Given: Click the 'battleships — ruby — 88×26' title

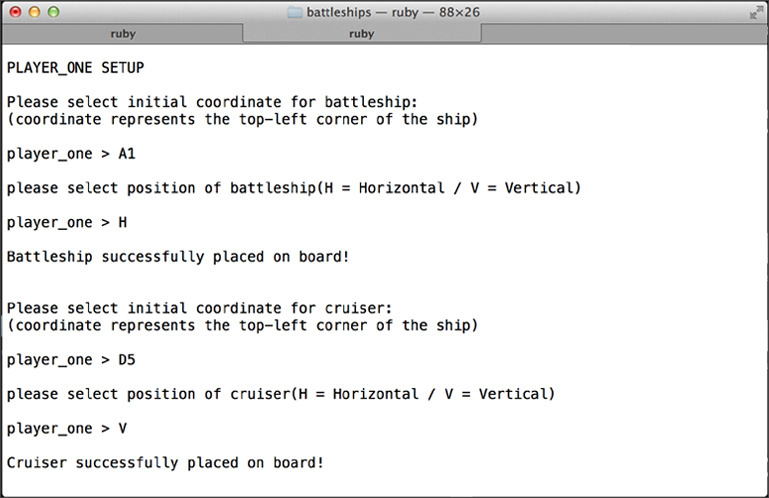Looking at the screenshot, I should [x=393, y=12].
